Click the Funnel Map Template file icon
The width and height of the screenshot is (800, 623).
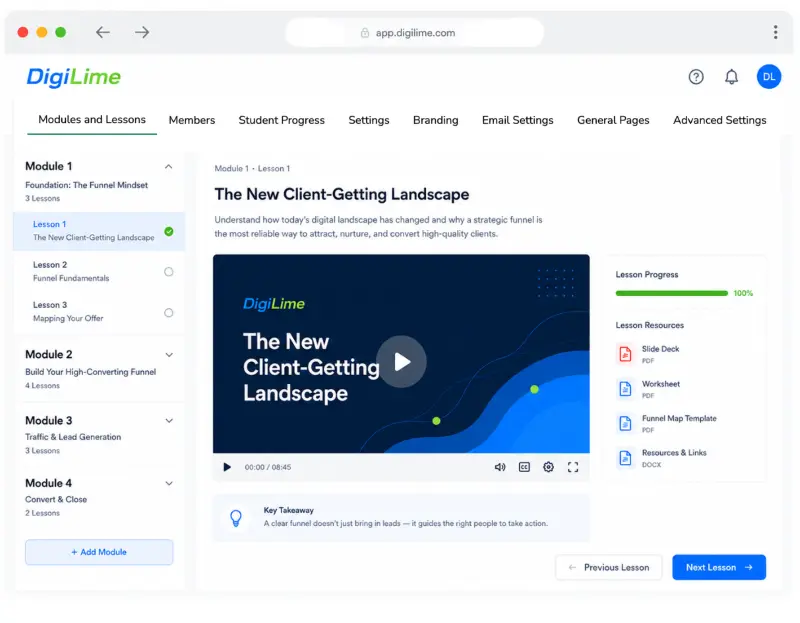tap(625, 423)
